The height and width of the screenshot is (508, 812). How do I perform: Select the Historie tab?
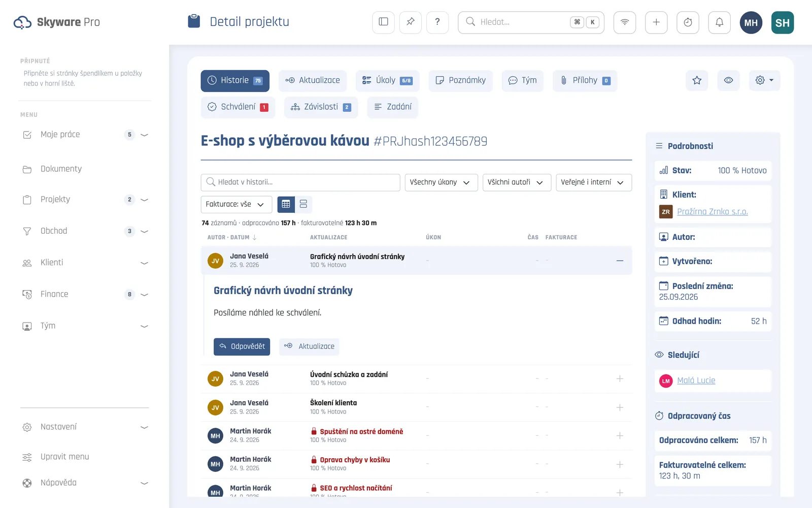pyautogui.click(x=235, y=81)
